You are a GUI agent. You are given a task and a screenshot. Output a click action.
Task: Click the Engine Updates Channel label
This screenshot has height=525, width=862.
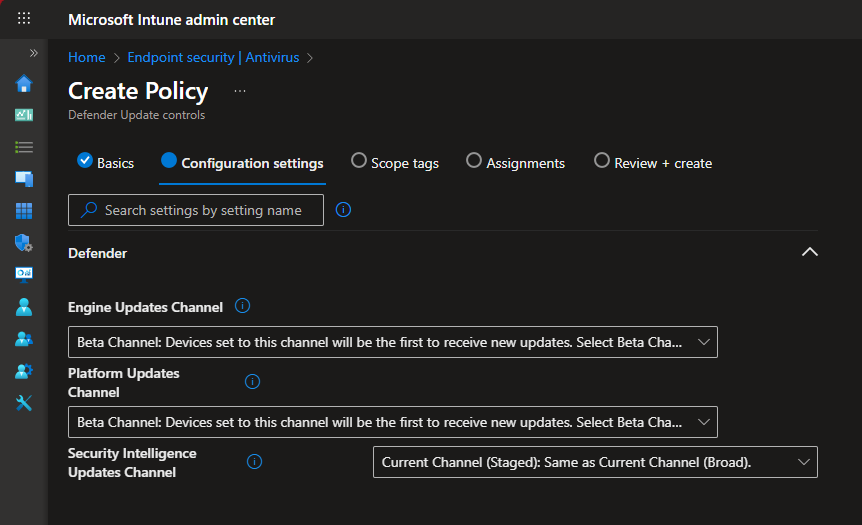[145, 307]
